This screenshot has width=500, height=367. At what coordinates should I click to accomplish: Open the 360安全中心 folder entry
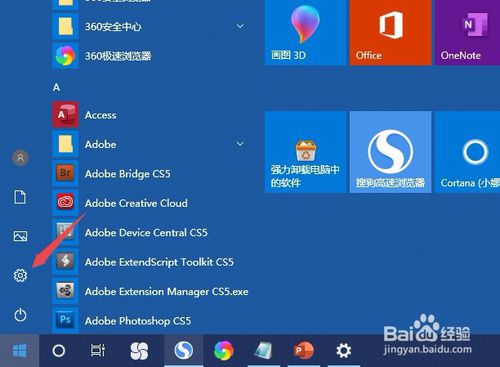pyautogui.click(x=152, y=26)
